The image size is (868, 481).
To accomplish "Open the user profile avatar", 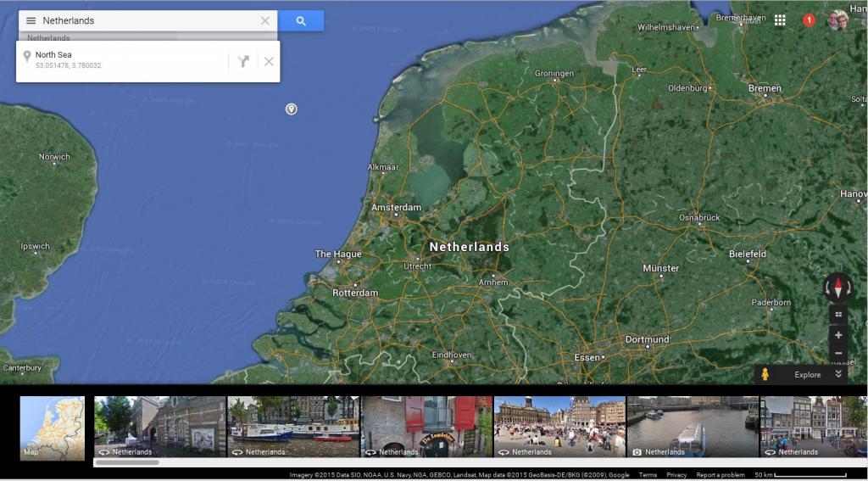I will pyautogui.click(x=837, y=20).
